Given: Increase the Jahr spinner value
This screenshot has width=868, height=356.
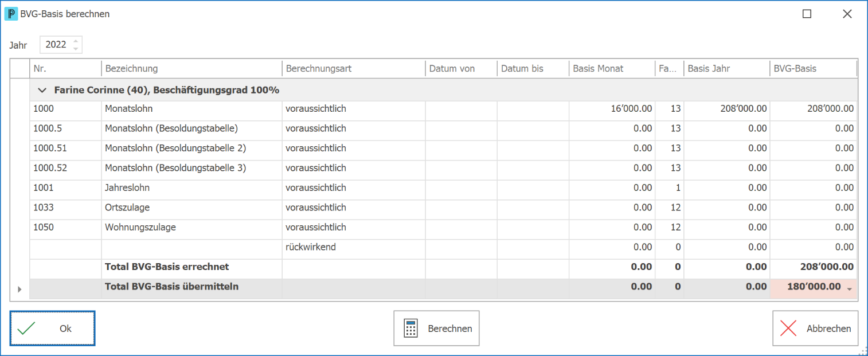Looking at the screenshot, I should pos(76,41).
